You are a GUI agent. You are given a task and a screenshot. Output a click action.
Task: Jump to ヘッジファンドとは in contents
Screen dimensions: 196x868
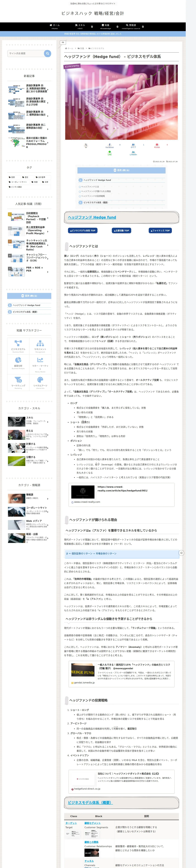pyautogui.click(x=90, y=187)
